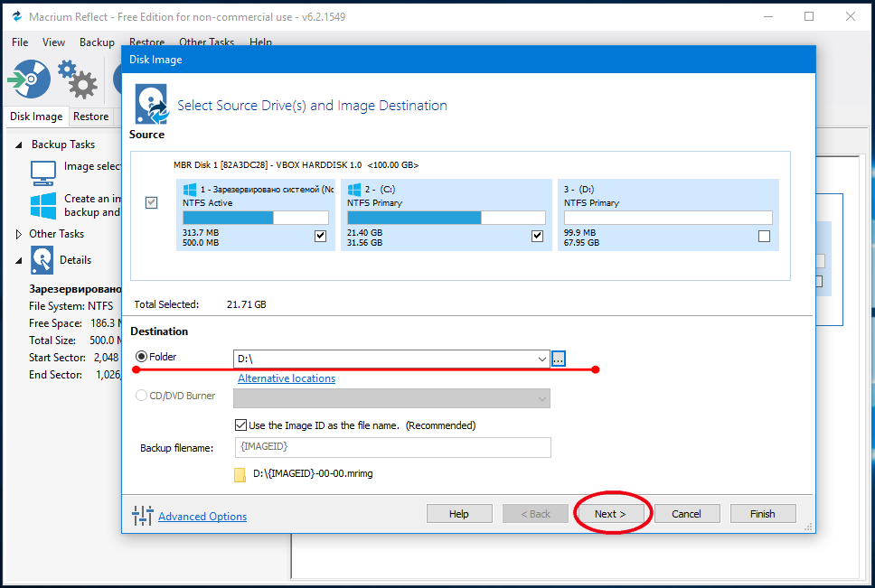
Task: Click the Windows icon on partition 1
Action: (x=190, y=190)
